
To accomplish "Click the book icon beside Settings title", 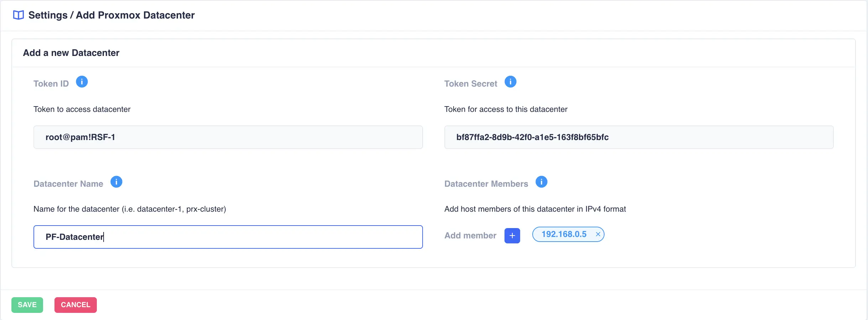I will point(19,15).
